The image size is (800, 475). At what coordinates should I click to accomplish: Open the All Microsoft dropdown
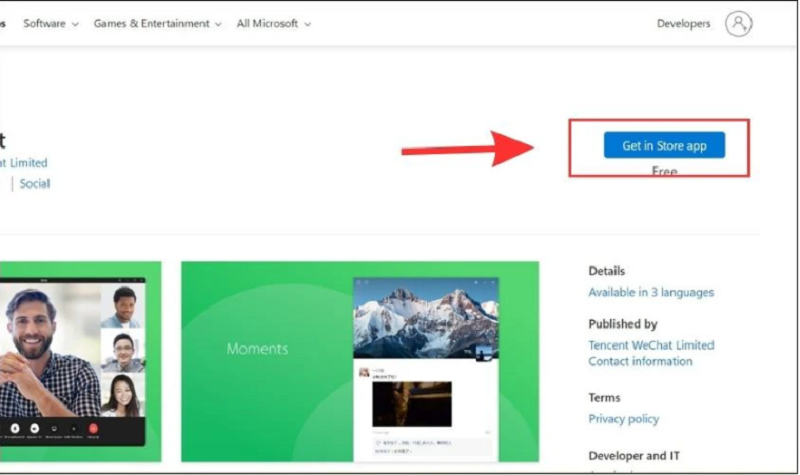(273, 24)
